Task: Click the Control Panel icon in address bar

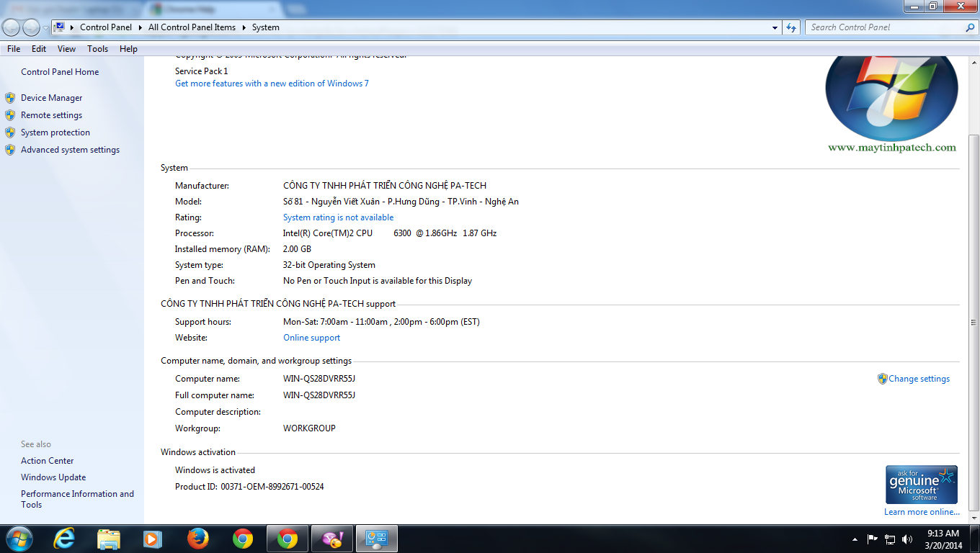Action: point(60,27)
